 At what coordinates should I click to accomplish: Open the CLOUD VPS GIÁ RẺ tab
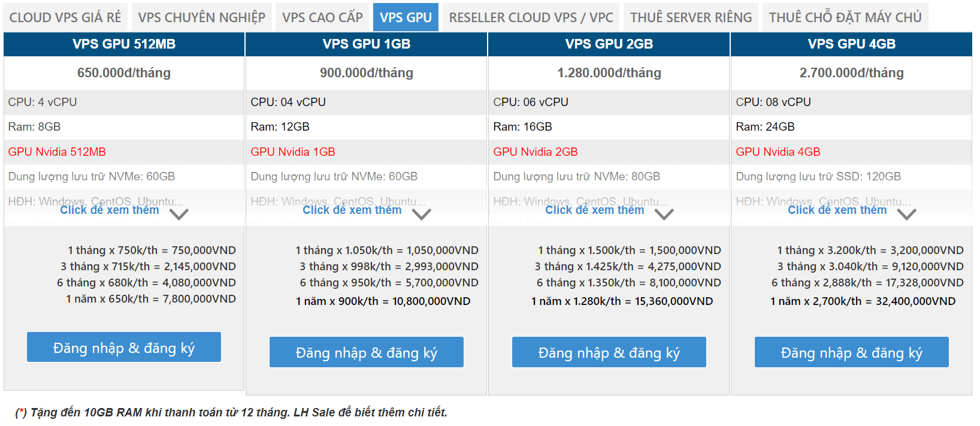click(65, 17)
